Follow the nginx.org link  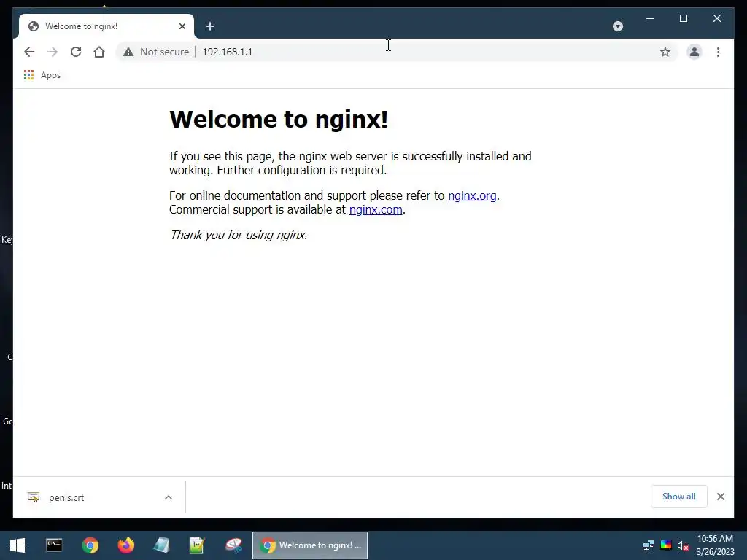pyautogui.click(x=472, y=195)
